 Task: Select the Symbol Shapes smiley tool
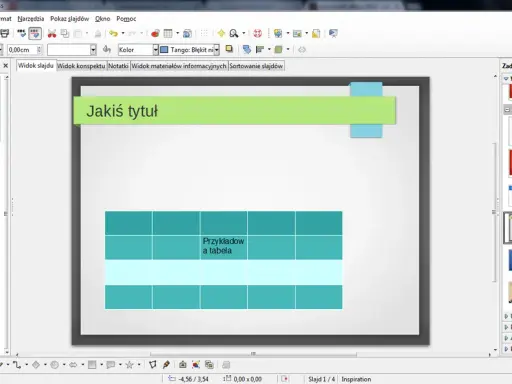click(55, 365)
